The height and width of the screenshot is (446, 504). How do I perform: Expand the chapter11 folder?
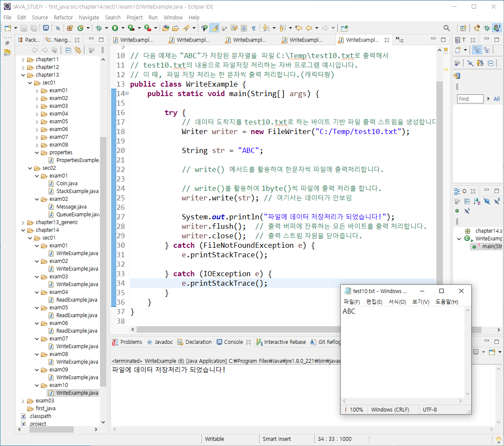click(x=23, y=59)
